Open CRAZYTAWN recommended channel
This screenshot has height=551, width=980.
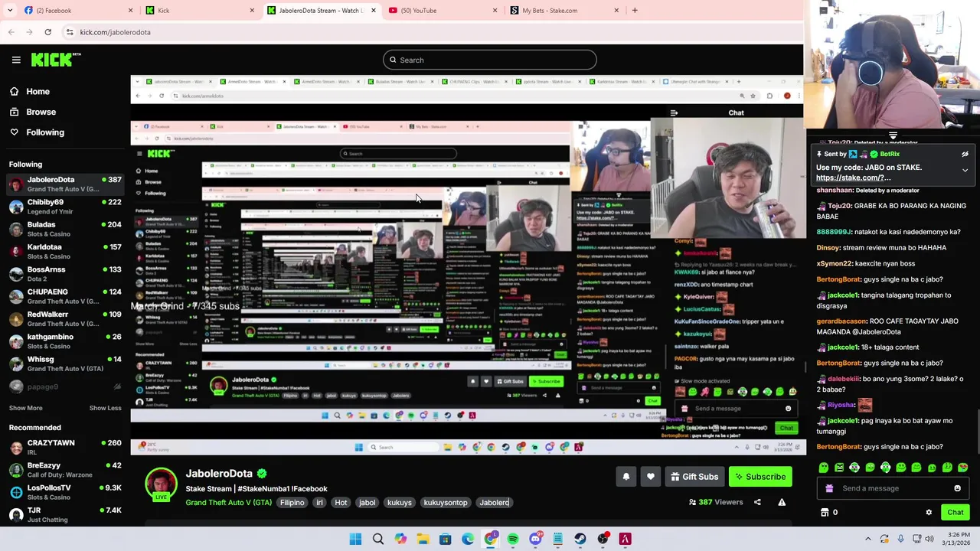(65, 448)
